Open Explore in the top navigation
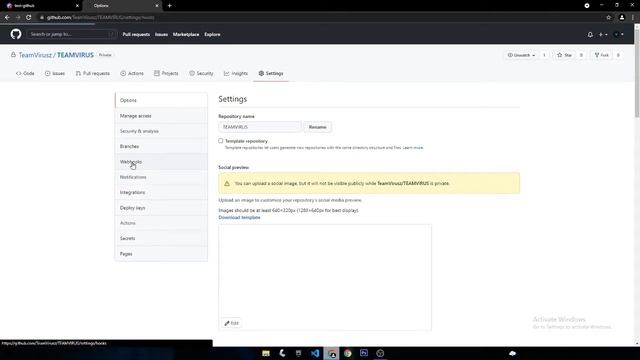The height and width of the screenshot is (360, 640). pyautogui.click(x=212, y=35)
